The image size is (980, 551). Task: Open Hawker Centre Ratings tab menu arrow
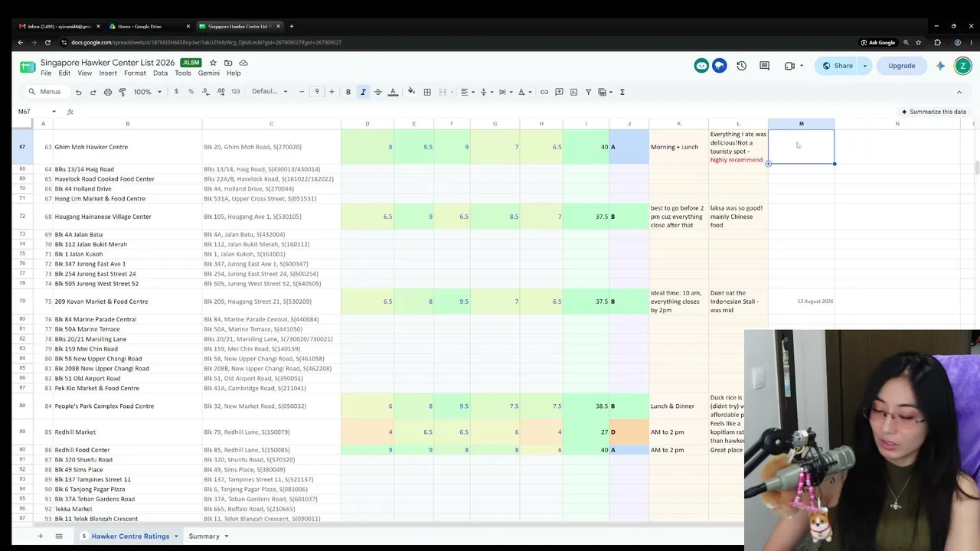[x=176, y=536]
